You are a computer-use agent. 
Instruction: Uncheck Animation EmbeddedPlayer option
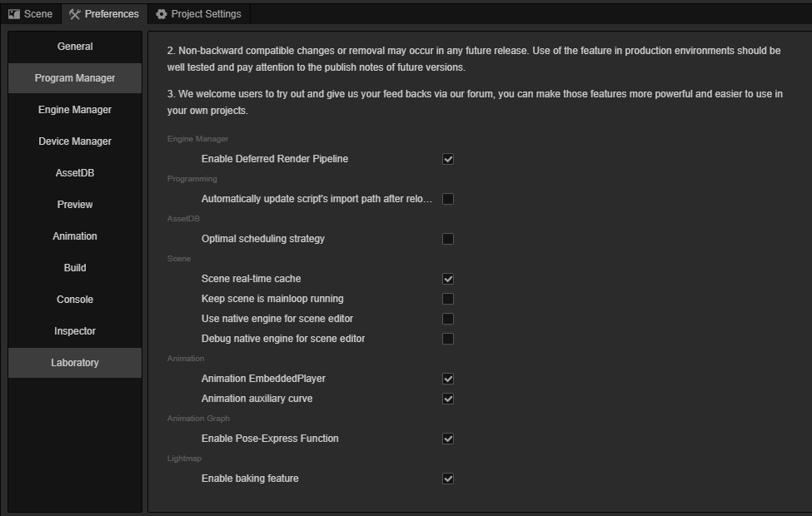coord(448,379)
